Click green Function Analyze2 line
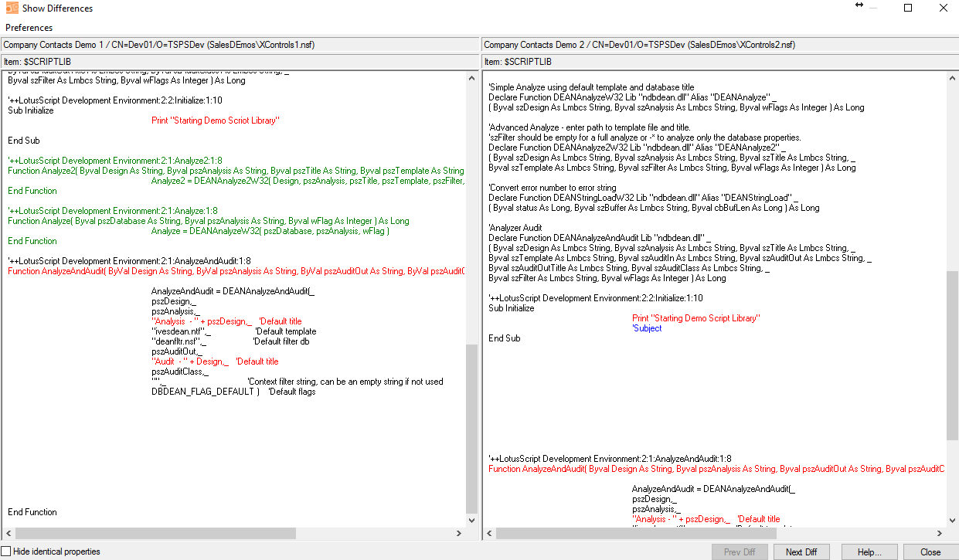Image resolution: width=959 pixels, height=560 pixels. coord(236,171)
